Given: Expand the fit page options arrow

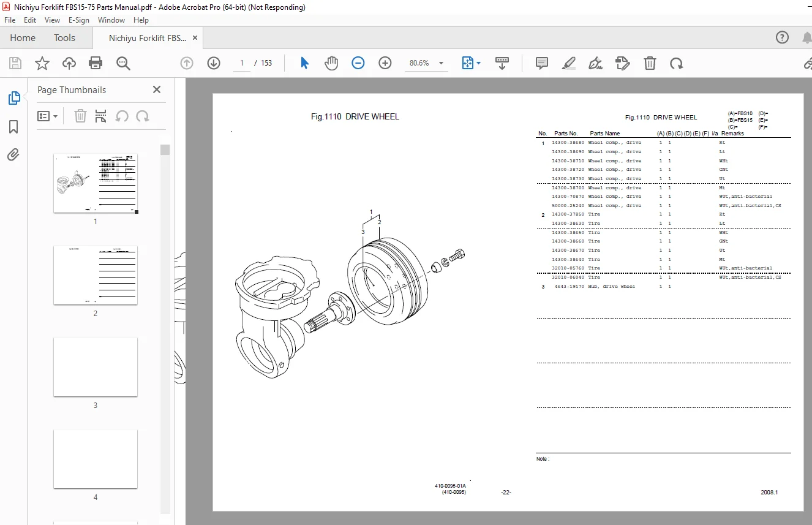Looking at the screenshot, I should point(479,63).
